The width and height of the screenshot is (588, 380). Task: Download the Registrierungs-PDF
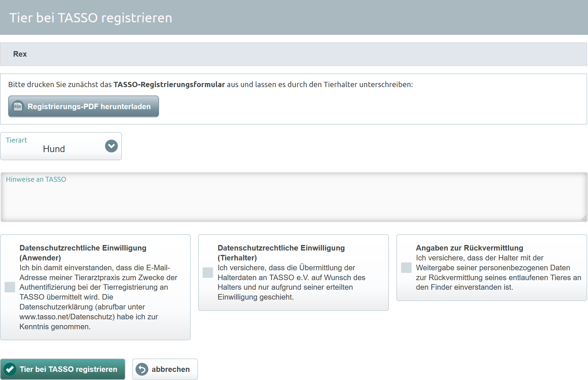[84, 107]
